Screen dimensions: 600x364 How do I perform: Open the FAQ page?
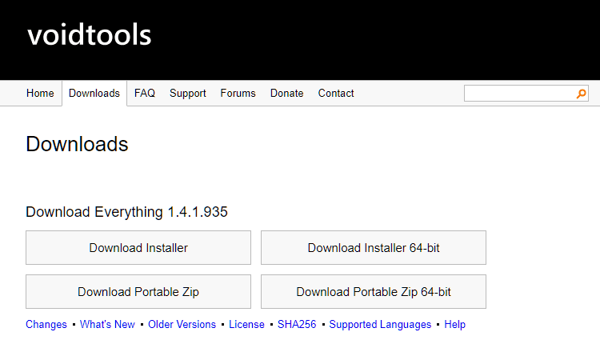coord(145,93)
